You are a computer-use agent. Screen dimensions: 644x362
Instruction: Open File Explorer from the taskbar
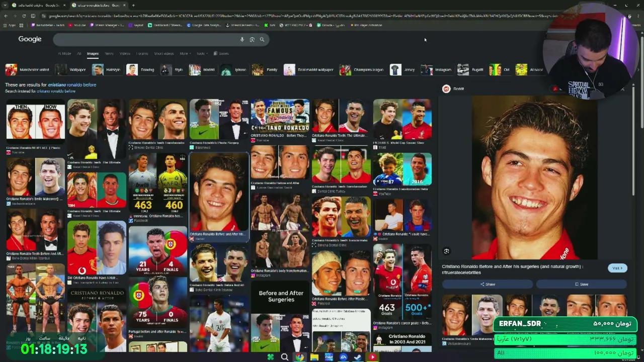(x=314, y=357)
